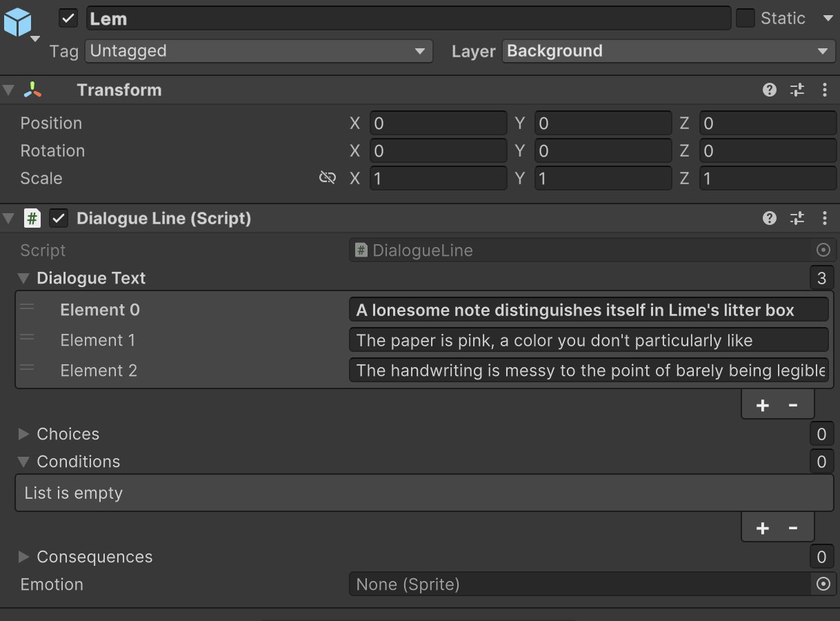Open the Layer dropdown showing Background

668,51
